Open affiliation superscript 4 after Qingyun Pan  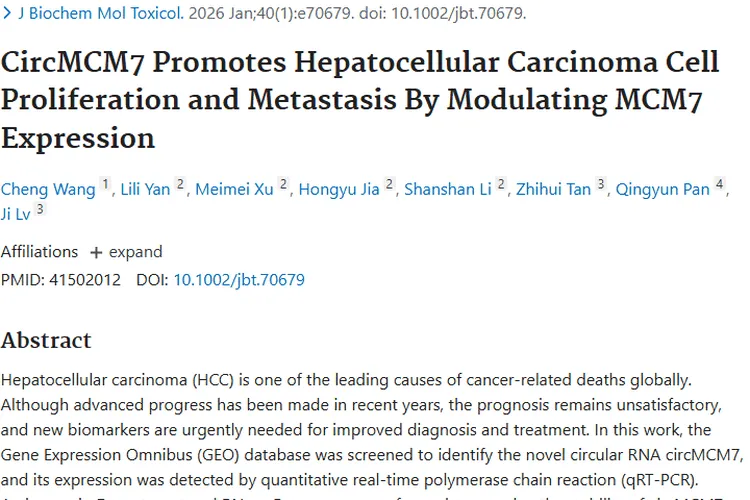coord(719,185)
